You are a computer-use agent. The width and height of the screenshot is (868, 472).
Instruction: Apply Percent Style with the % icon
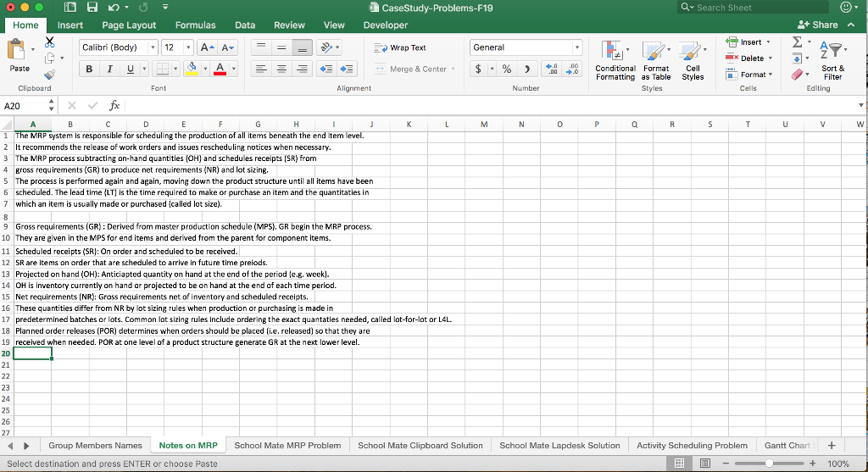pos(507,69)
